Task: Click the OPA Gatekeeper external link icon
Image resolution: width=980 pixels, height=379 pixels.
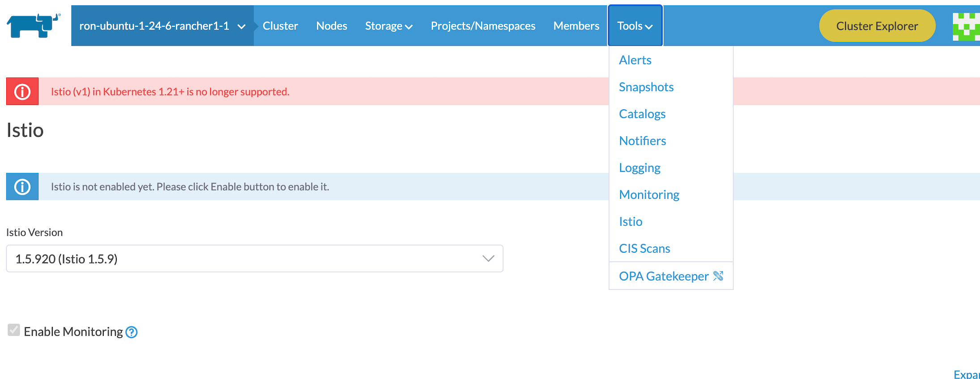Action: (718, 276)
